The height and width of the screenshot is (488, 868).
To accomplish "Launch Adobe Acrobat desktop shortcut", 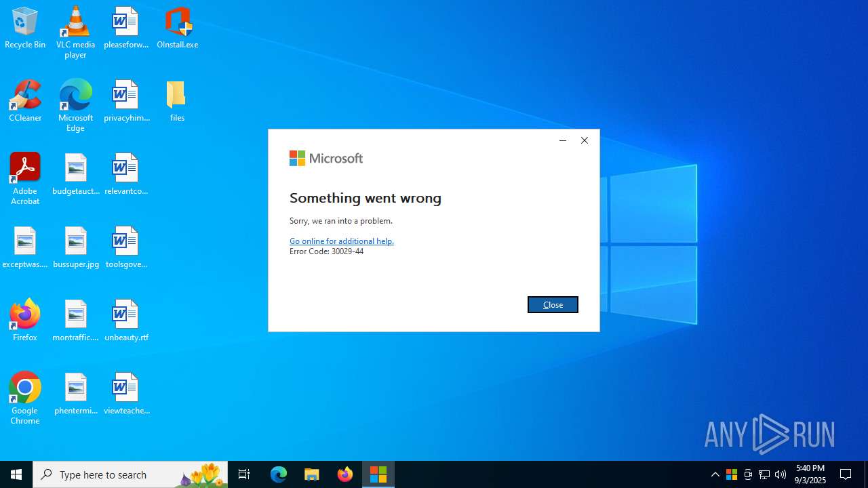I will [25, 179].
